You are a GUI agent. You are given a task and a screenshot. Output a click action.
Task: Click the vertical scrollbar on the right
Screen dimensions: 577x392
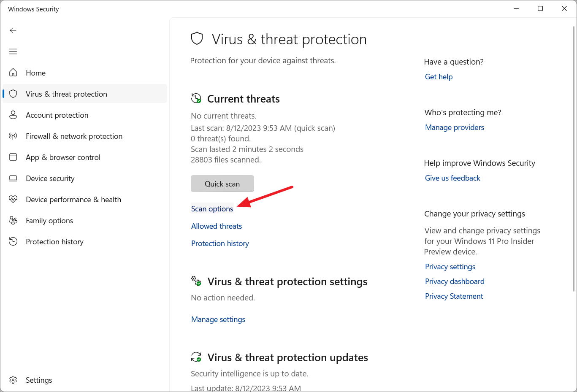click(574, 159)
